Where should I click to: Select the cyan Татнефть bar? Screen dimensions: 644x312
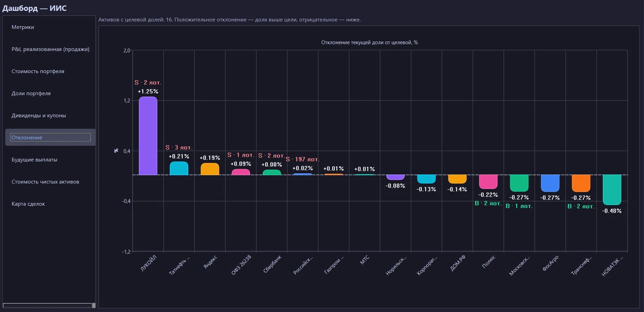click(179, 168)
